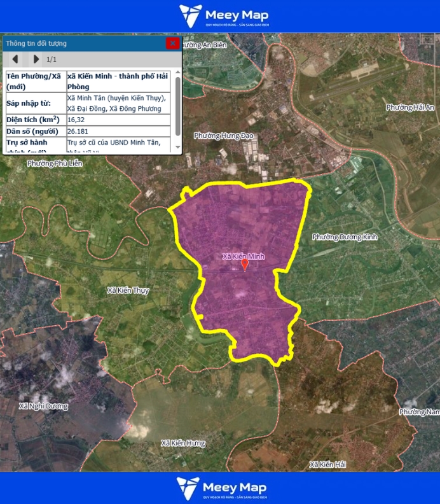Click the red location pin marker

coord(245,265)
